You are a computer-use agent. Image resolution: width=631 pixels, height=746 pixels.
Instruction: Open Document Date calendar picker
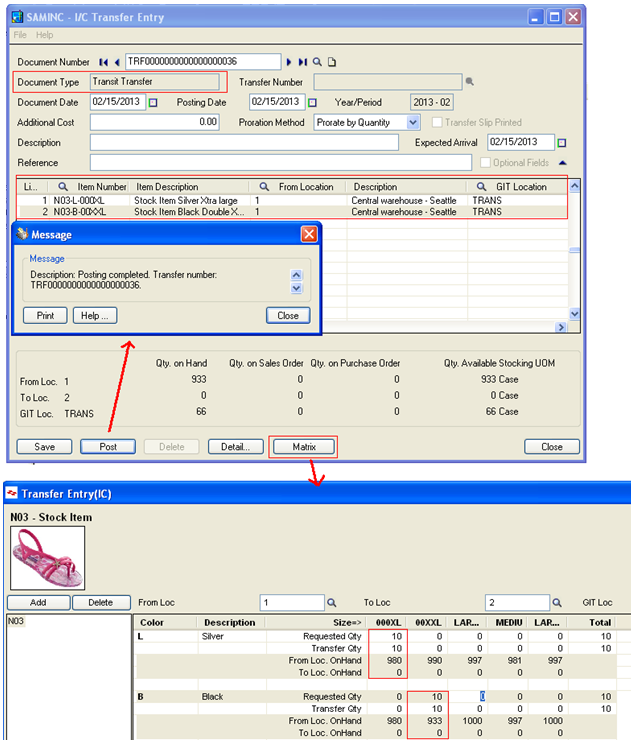tap(153, 103)
